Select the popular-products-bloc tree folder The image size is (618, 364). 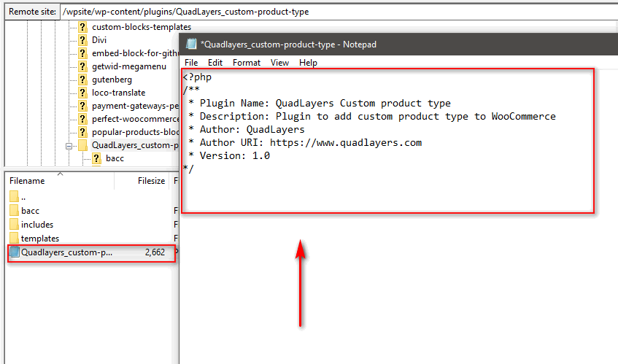pos(135,132)
